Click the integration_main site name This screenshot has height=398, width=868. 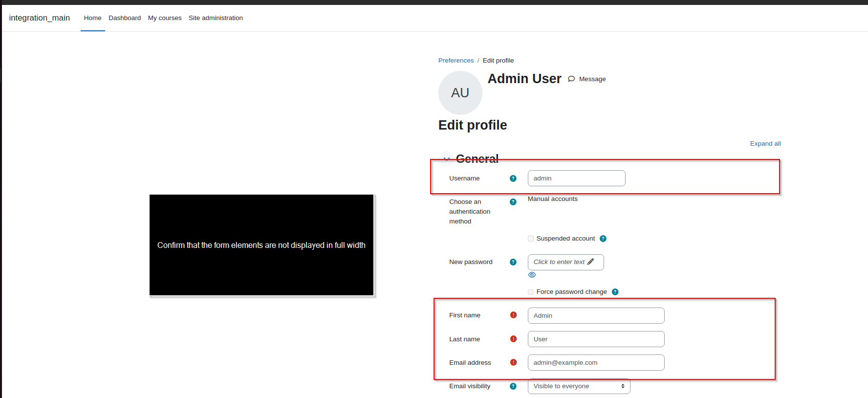pyautogui.click(x=40, y=18)
